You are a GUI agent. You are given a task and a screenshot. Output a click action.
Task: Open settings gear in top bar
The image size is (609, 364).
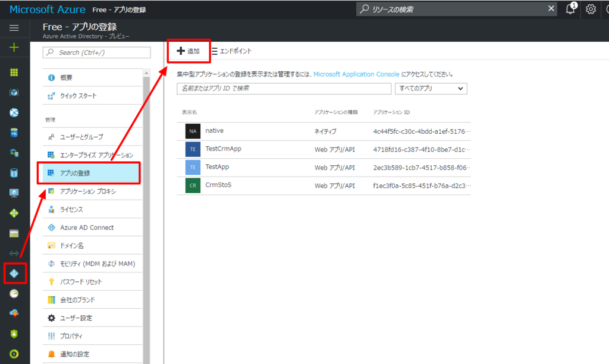tap(591, 9)
